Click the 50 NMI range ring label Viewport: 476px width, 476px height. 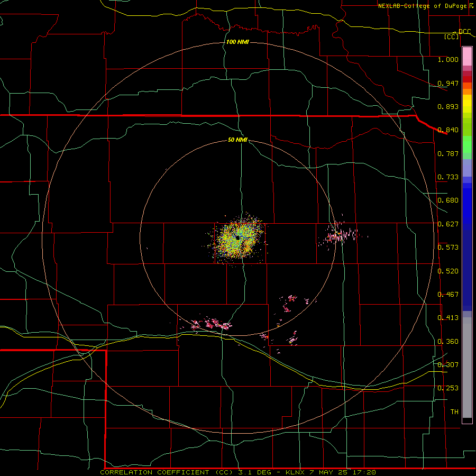(x=237, y=140)
